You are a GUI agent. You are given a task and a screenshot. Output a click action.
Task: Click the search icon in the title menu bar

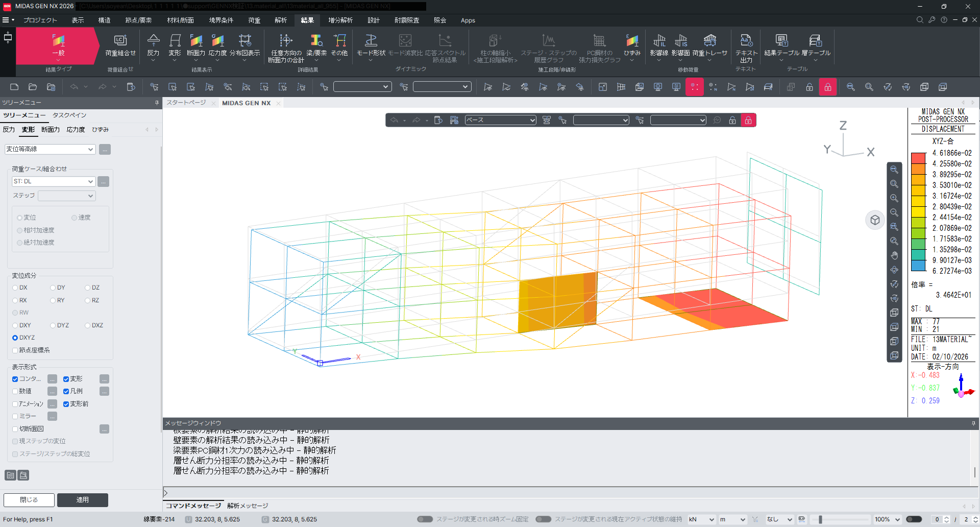[x=920, y=20]
